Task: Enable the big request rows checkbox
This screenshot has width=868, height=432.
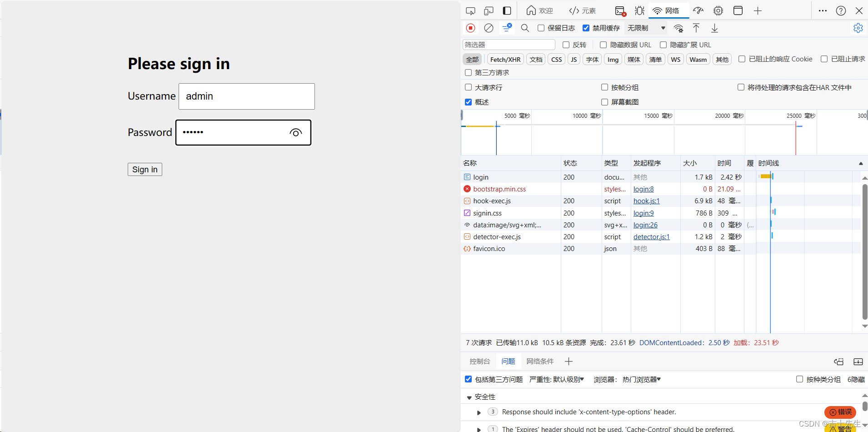Action: point(469,87)
